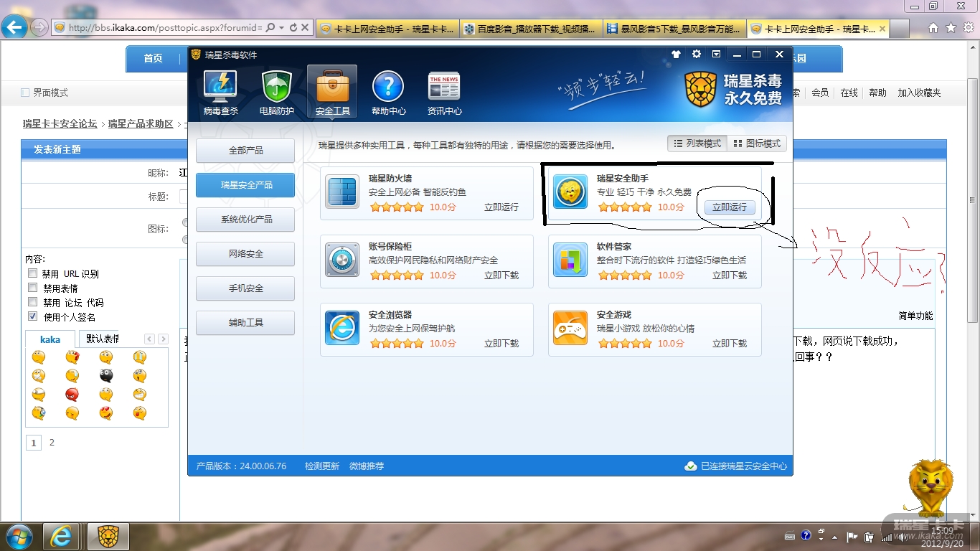This screenshot has height=551, width=980.
Task: Open IE favorites star icon
Action: (x=951, y=28)
